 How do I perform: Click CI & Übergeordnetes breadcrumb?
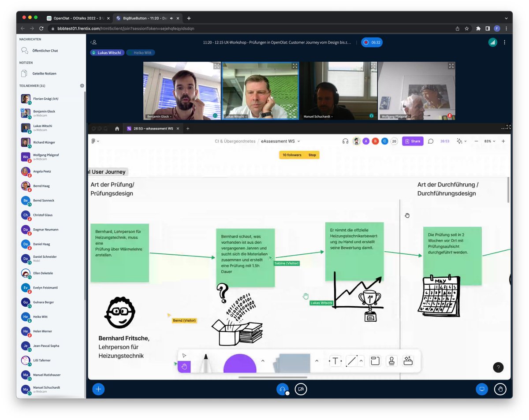pos(235,141)
